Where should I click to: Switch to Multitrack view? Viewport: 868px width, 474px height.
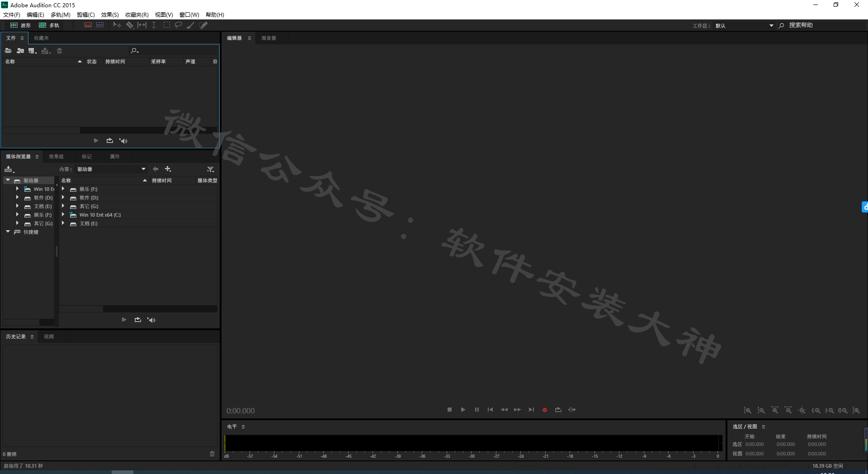click(49, 25)
